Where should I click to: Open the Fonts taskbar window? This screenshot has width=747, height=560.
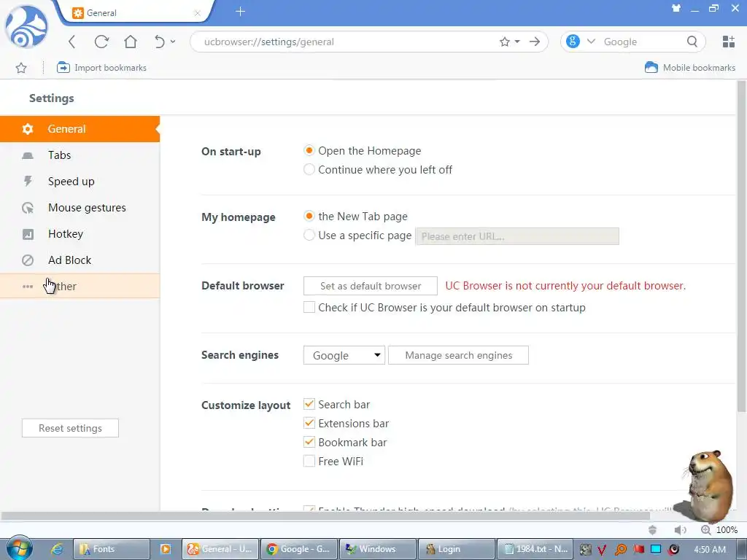[111, 549]
